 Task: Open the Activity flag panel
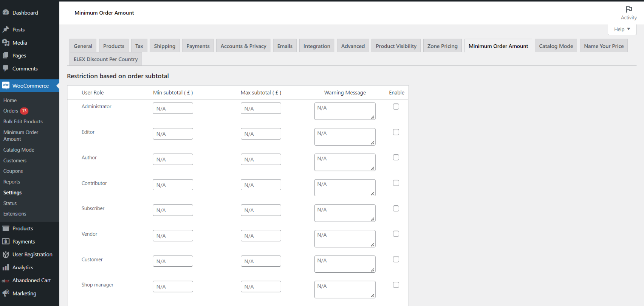(x=629, y=13)
